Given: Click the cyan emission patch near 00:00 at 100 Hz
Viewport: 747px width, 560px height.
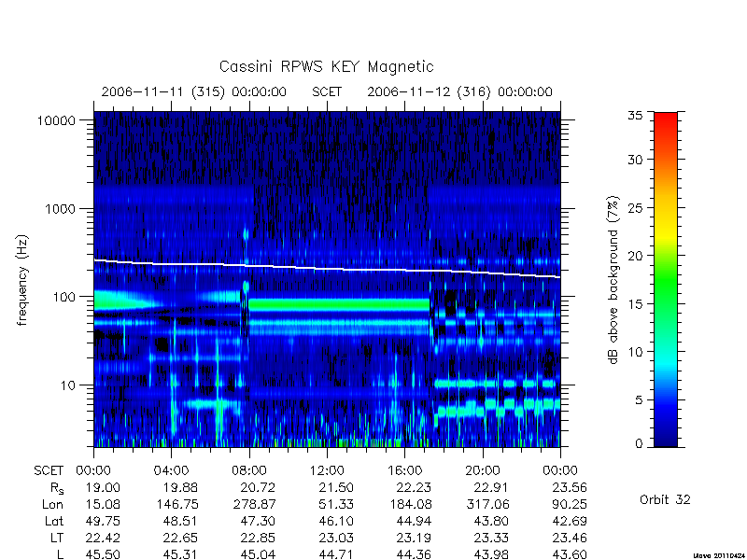Looking at the screenshot, I should [x=120, y=301].
